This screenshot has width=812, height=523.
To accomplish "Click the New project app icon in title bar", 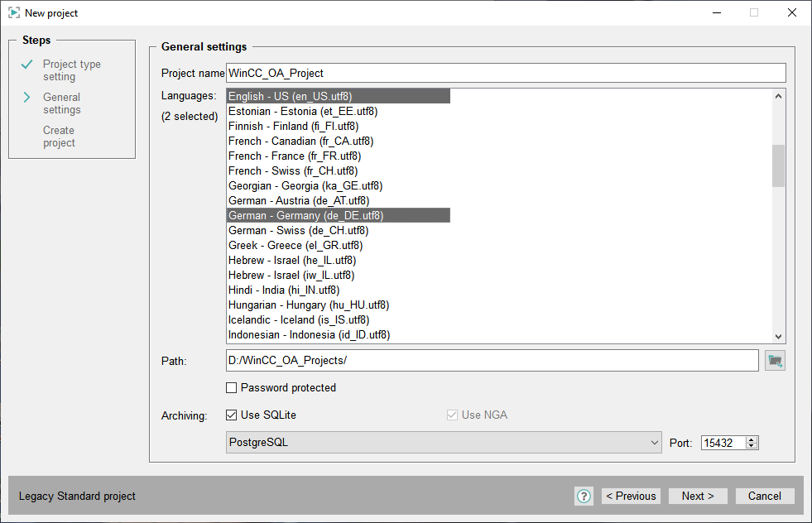I will pyautogui.click(x=13, y=13).
